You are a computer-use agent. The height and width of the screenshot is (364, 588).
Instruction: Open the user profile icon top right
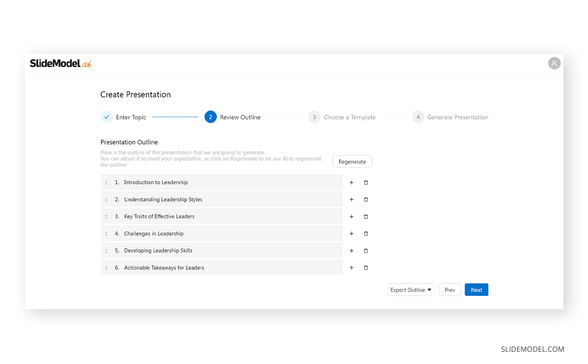(x=554, y=63)
